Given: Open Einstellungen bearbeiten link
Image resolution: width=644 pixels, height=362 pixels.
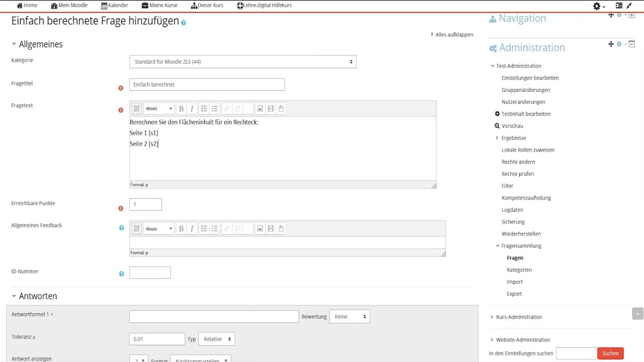Looking at the screenshot, I should pyautogui.click(x=530, y=78).
